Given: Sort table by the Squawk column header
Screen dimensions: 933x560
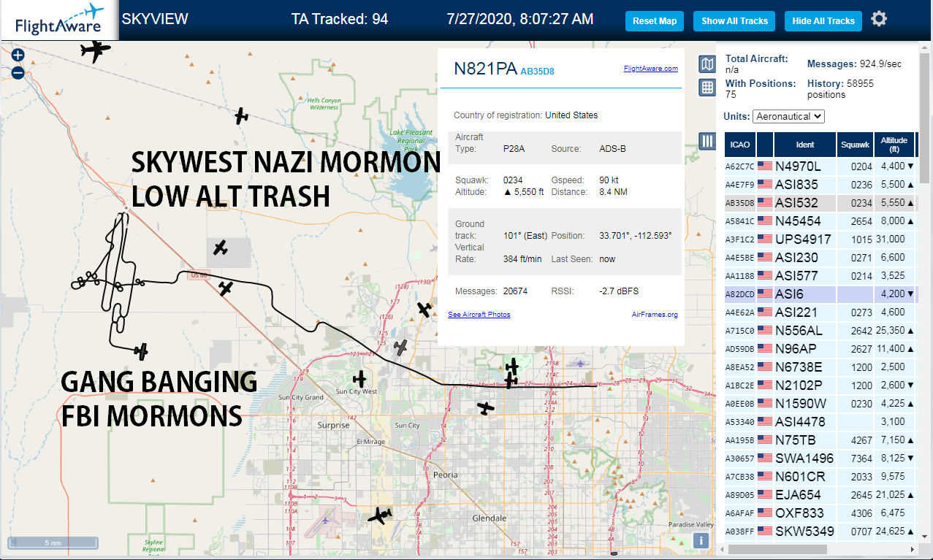Looking at the screenshot, I should point(855,145).
